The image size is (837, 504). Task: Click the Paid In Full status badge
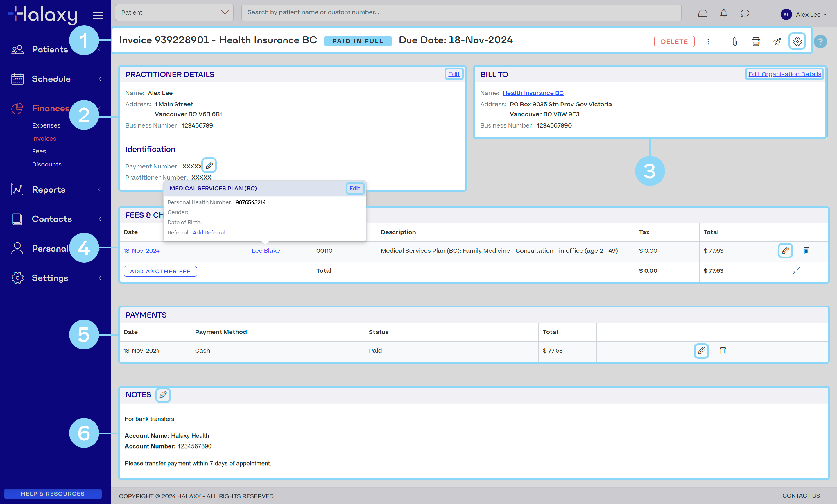(x=358, y=41)
